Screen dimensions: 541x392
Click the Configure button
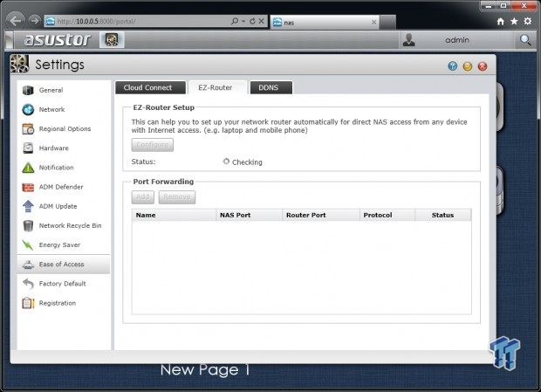tap(152, 145)
